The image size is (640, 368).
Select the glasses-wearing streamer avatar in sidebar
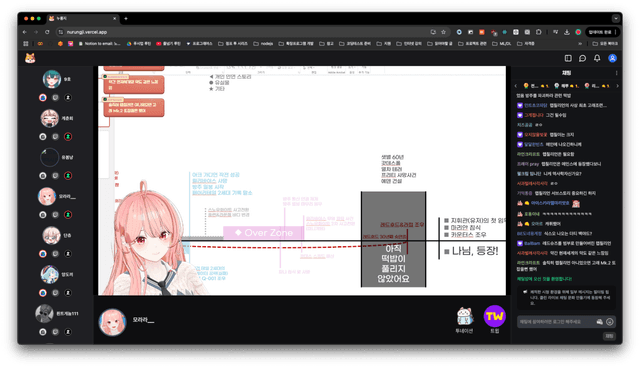point(52,235)
